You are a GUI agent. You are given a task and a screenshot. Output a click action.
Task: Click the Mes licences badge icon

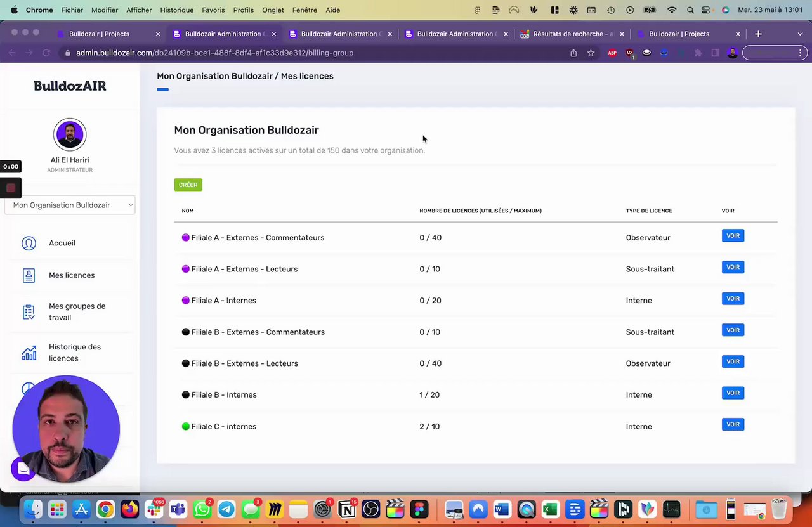(x=29, y=275)
